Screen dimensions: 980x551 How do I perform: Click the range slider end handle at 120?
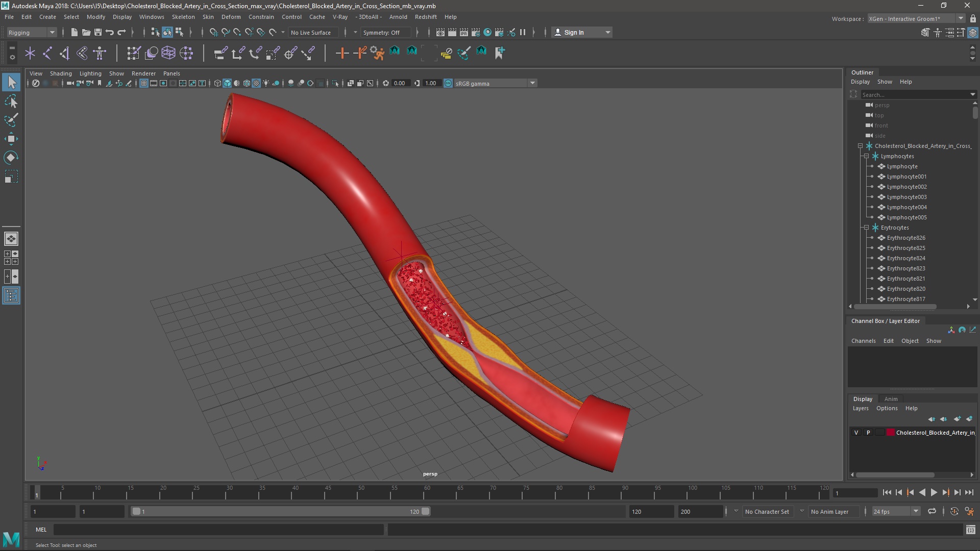pos(425,511)
